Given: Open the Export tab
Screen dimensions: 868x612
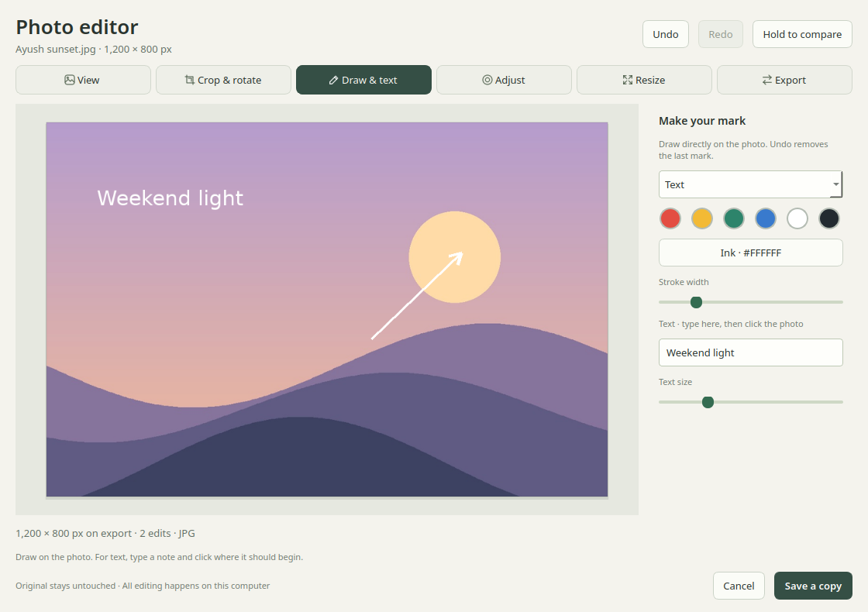Looking at the screenshot, I should click(x=784, y=80).
